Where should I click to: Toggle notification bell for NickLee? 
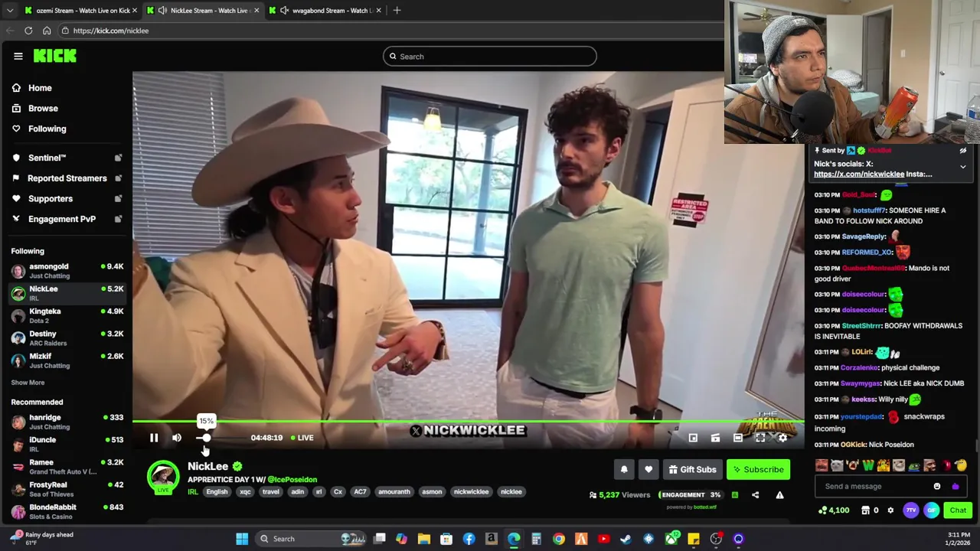point(624,470)
